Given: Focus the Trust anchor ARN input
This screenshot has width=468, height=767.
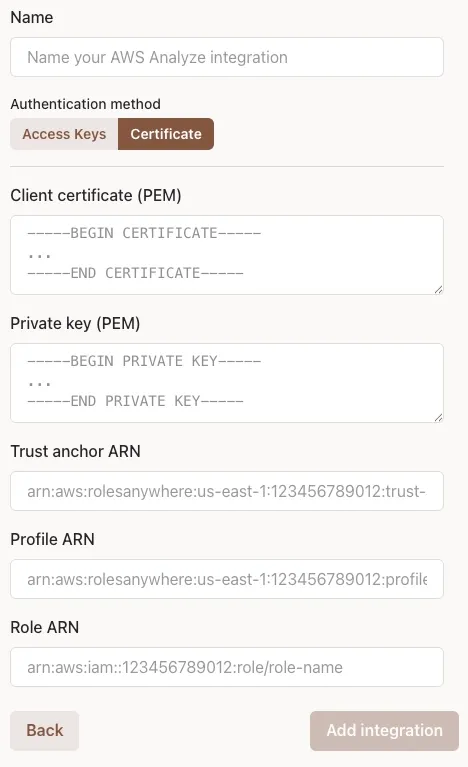Looking at the screenshot, I should [227, 491].
